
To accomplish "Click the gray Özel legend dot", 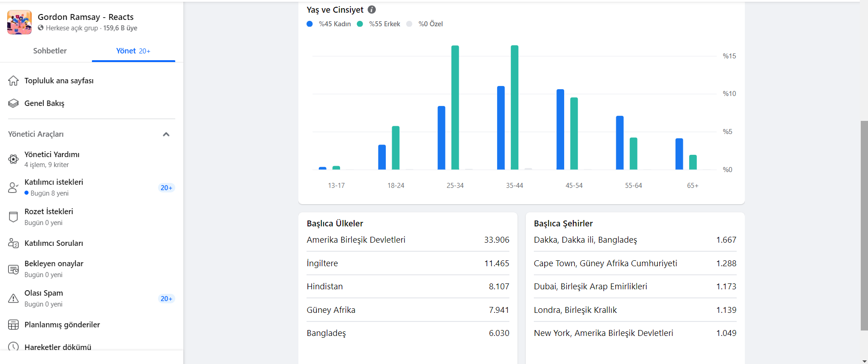I will click(x=409, y=24).
